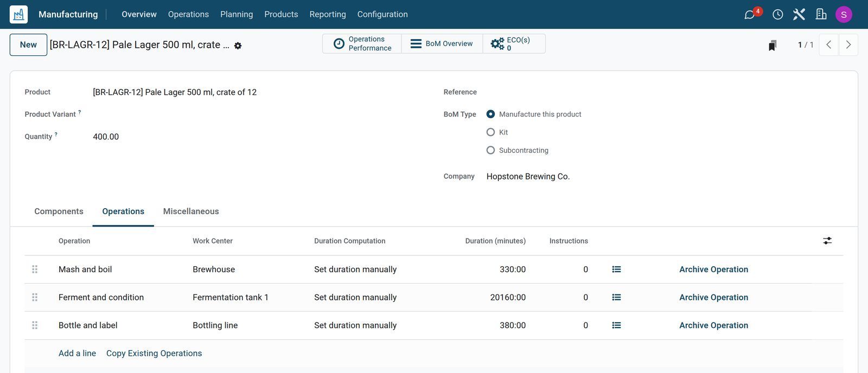Select Manufacture this product BoM type
The width and height of the screenshot is (868, 373).
click(x=490, y=114)
